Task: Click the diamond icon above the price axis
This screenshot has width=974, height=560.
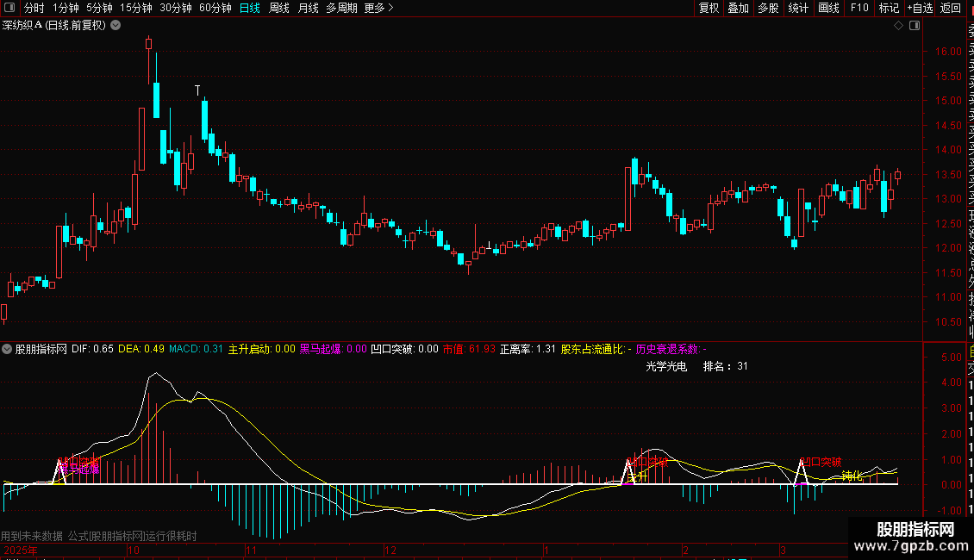Action: pyautogui.click(x=898, y=26)
